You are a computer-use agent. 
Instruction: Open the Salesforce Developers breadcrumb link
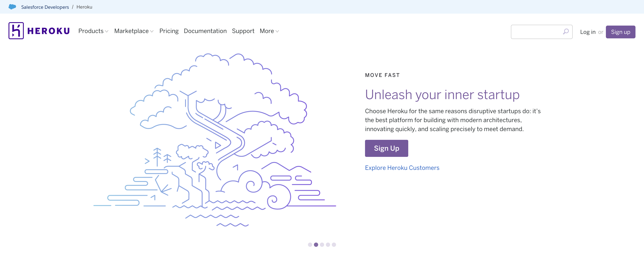(x=45, y=7)
